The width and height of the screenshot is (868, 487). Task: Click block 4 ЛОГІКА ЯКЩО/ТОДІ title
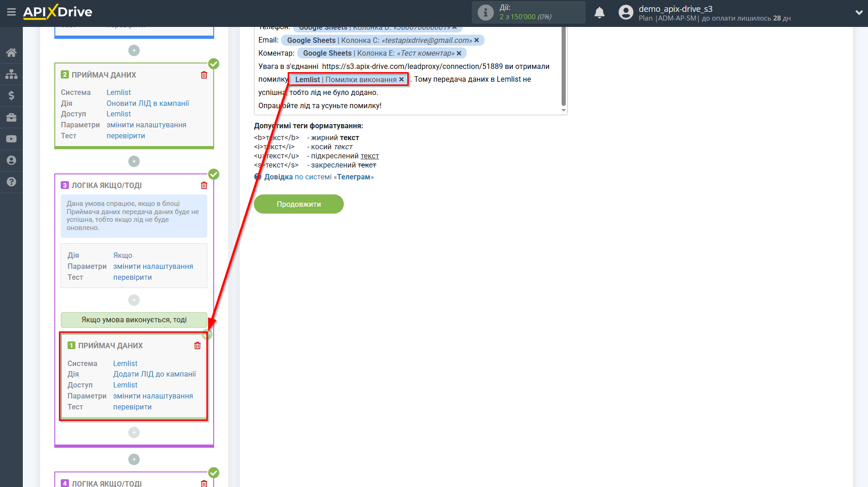point(106,483)
